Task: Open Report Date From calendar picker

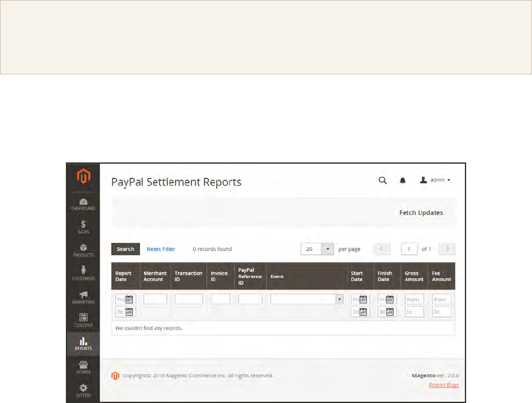Action: pos(129,299)
